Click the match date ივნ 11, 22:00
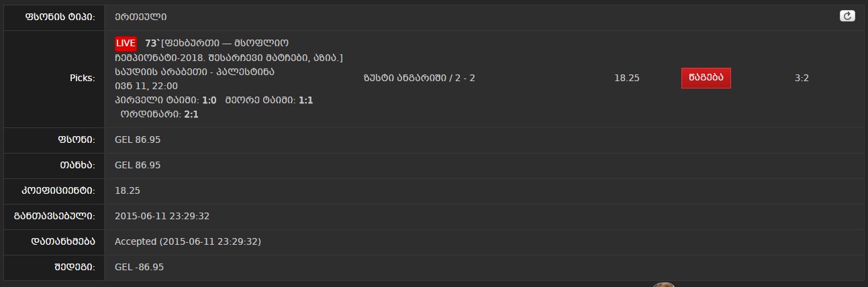This screenshot has width=868, height=287. [146, 86]
